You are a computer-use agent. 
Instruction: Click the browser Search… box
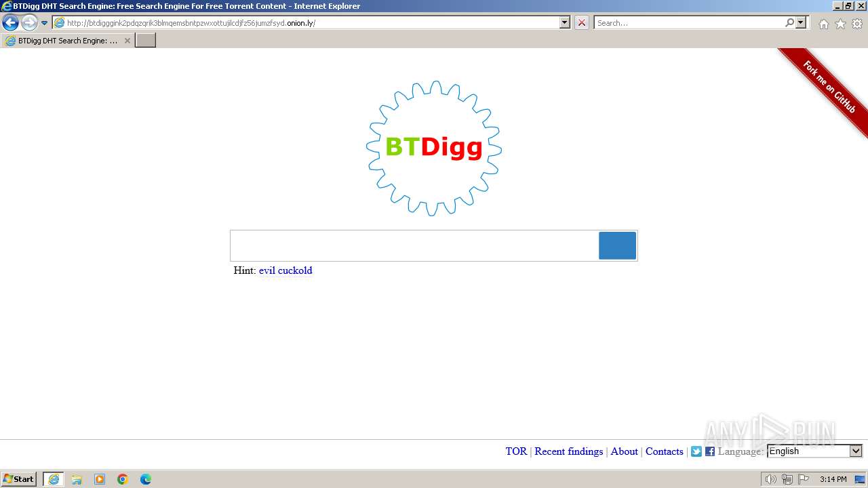689,22
